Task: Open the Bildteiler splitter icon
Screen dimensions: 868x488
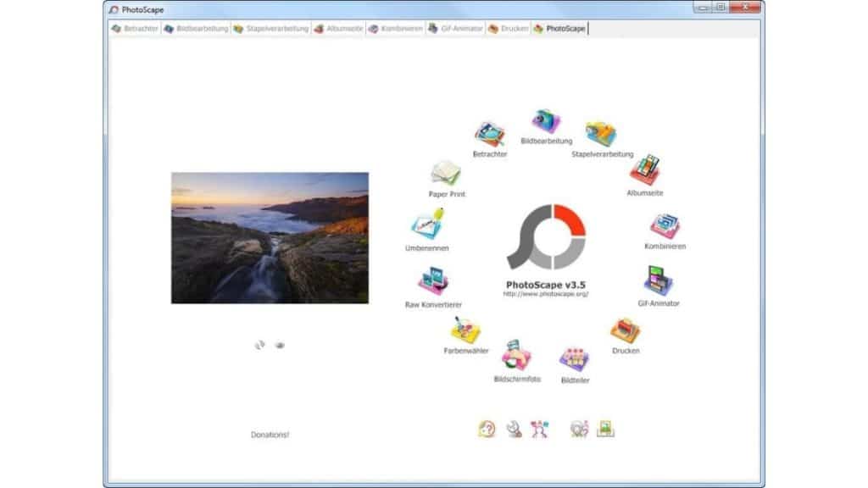Action: pyautogui.click(x=575, y=359)
